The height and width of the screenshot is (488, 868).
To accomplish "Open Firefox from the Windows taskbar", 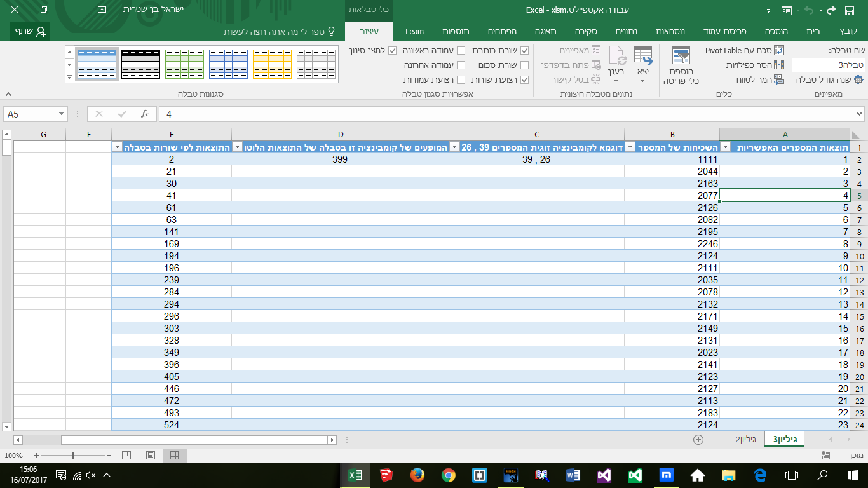I will 417,475.
